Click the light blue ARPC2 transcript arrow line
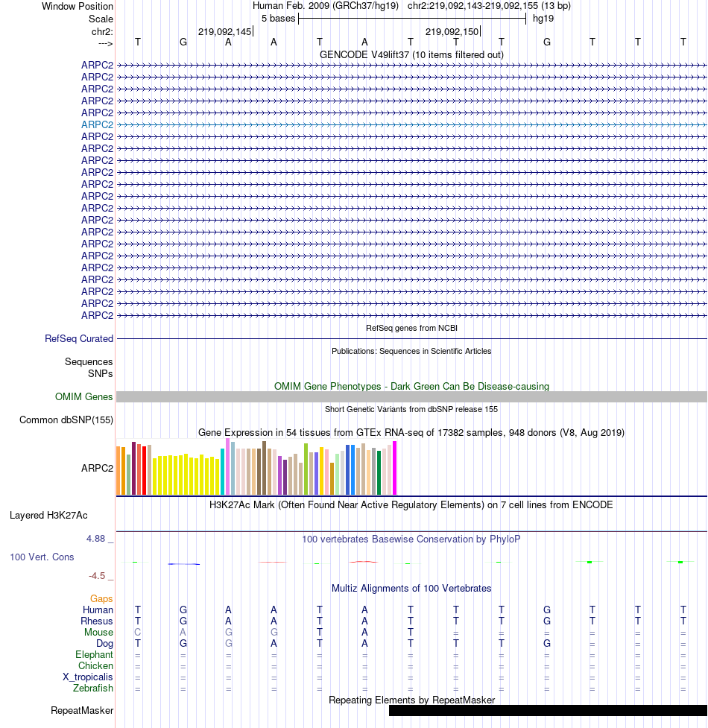Screen dimensions: 708x728 coord(411,125)
